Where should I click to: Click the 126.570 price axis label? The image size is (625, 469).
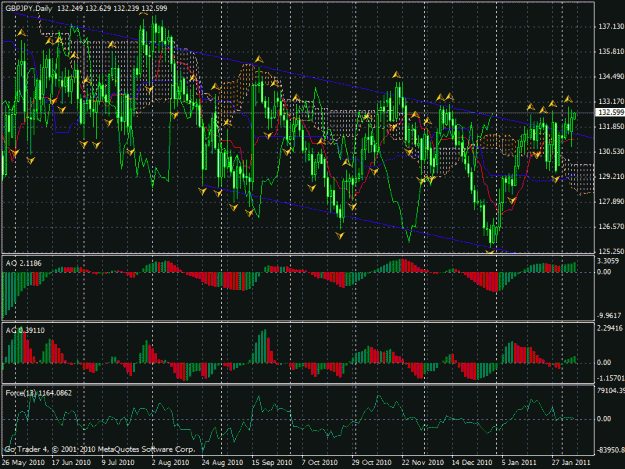click(x=611, y=227)
